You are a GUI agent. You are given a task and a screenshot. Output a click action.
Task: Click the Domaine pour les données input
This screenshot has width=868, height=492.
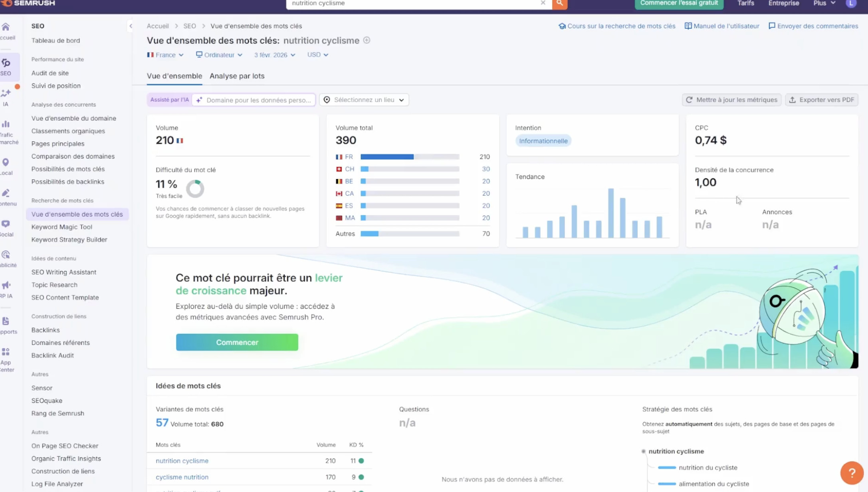258,100
